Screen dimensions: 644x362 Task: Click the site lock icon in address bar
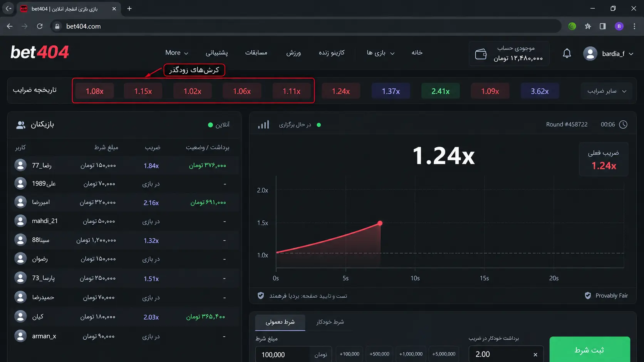(x=57, y=26)
